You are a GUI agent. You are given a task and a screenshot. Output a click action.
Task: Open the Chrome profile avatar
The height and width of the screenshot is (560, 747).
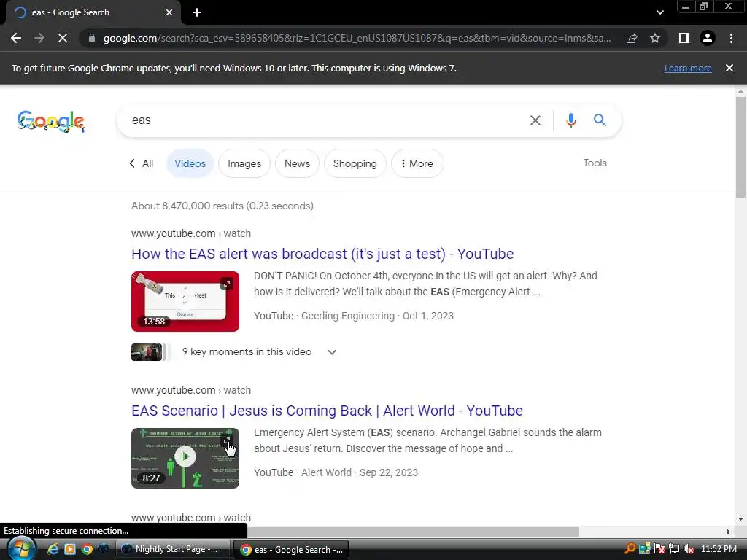[708, 38]
